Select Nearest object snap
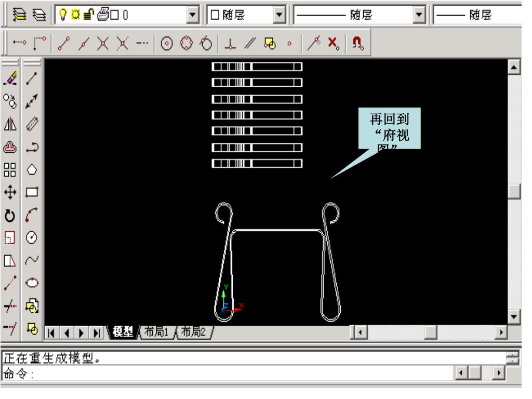This screenshot has width=532, height=399. 314,44
